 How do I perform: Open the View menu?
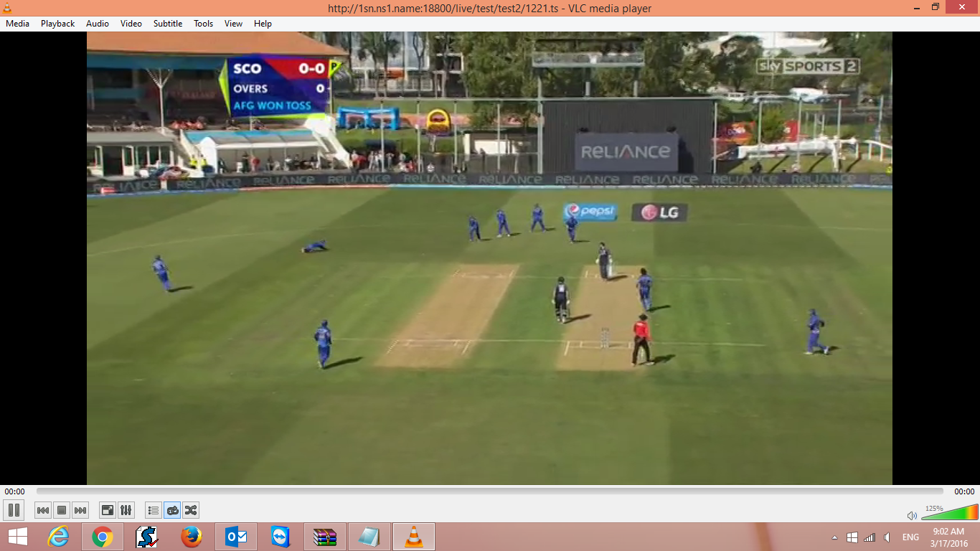pos(234,24)
